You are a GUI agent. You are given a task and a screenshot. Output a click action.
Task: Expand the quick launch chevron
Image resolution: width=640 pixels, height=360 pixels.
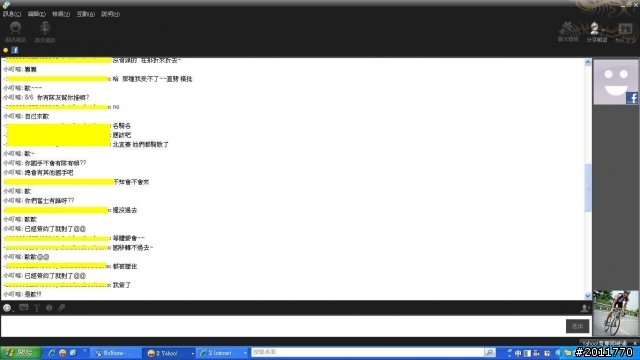(x=84, y=351)
